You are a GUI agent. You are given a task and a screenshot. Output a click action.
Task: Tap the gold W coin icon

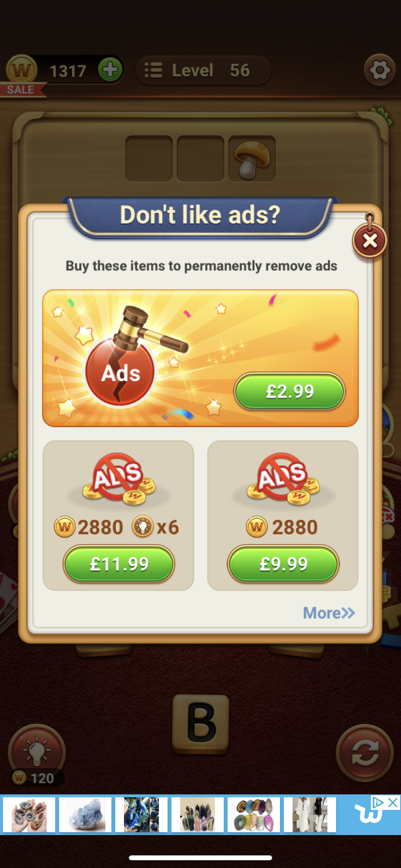click(x=21, y=70)
